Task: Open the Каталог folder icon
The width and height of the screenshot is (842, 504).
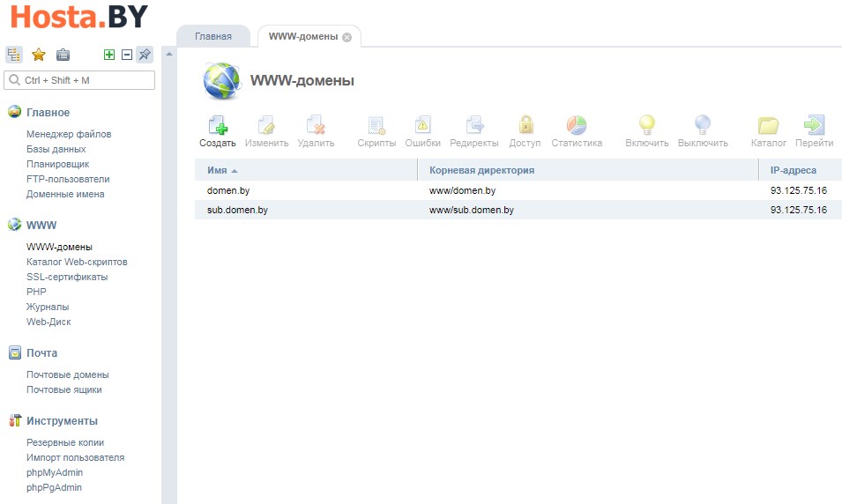Action: (x=769, y=126)
